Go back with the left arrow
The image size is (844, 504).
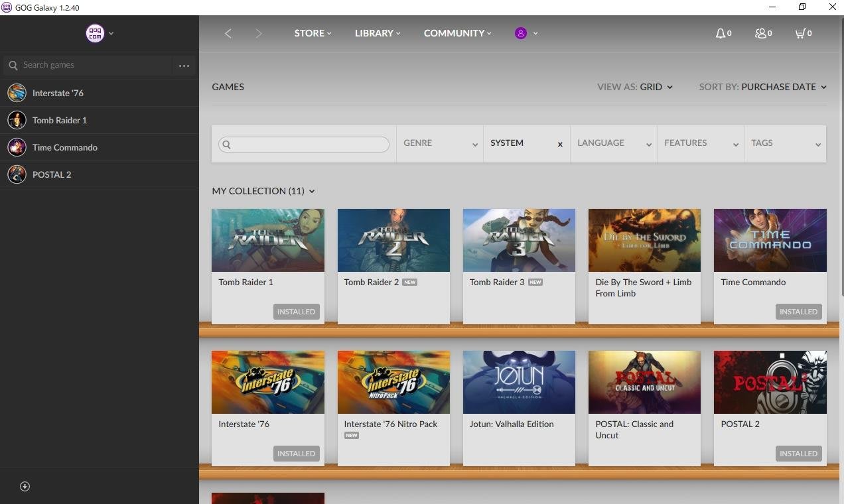228,33
